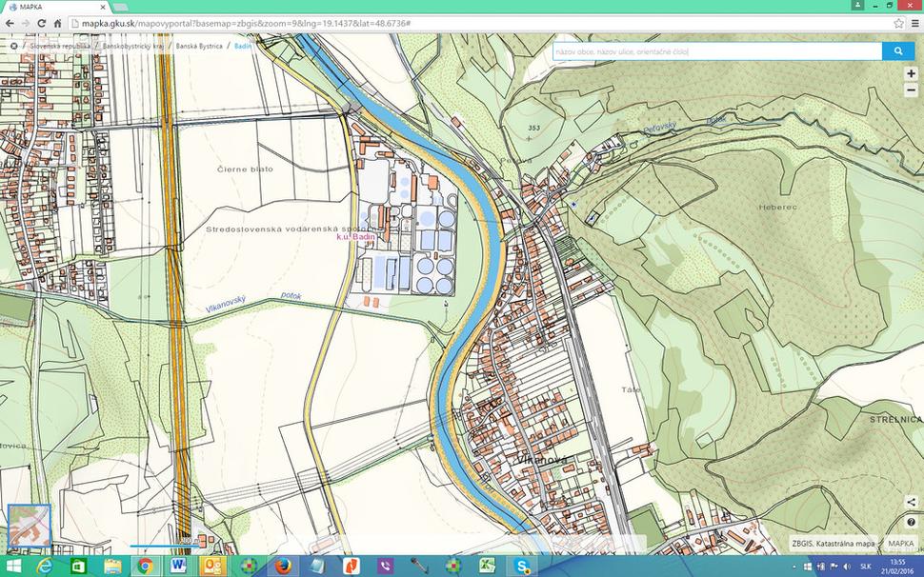Open the Chrome menu hamburger icon

(x=914, y=24)
